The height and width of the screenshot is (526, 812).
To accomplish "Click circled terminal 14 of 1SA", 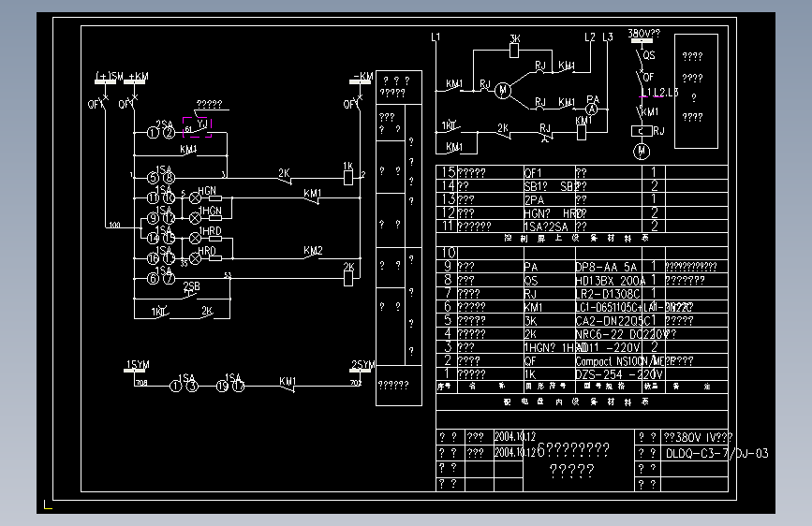I will [x=153, y=238].
